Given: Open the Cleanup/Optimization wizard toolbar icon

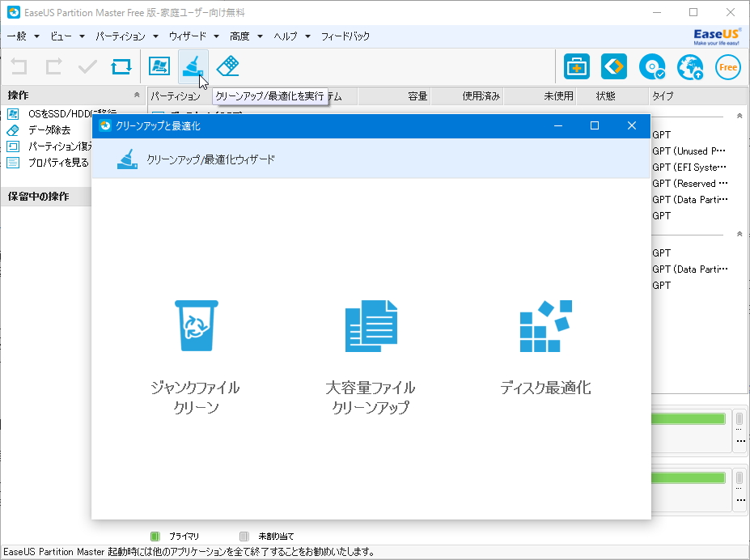Looking at the screenshot, I should click(193, 67).
